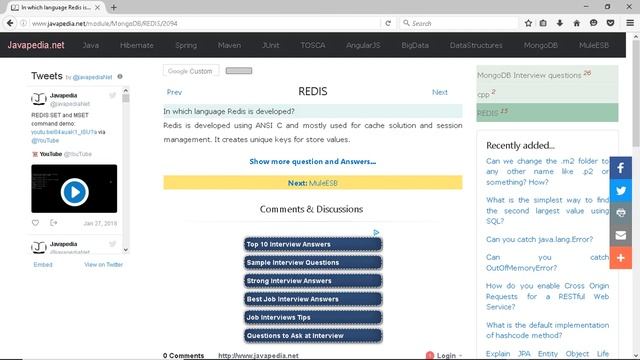Image resolution: width=640 pixels, height=360 pixels.
Task: Open a new tab with the plus button
Action: pyautogui.click(x=113, y=7)
